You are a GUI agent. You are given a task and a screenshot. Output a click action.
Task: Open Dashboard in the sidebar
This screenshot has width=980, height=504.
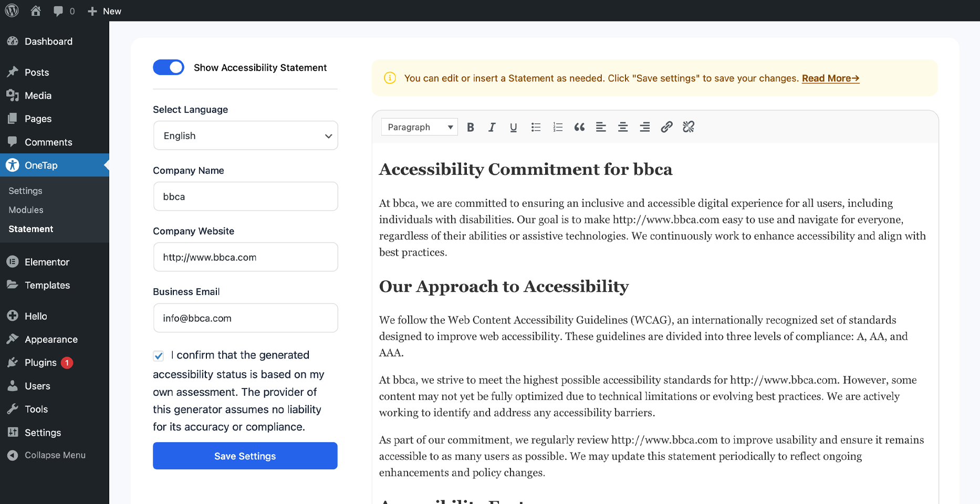click(x=55, y=41)
